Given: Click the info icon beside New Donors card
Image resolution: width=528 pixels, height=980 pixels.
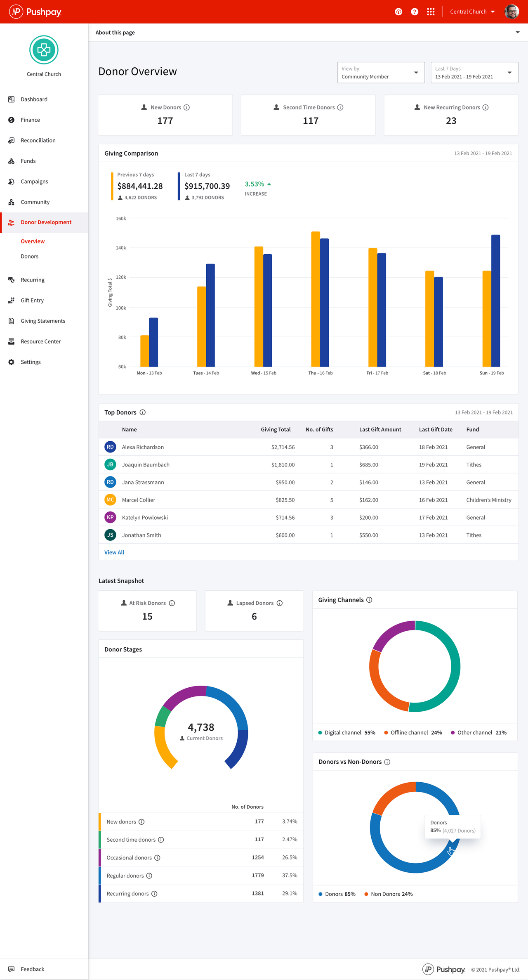Looking at the screenshot, I should point(187,107).
